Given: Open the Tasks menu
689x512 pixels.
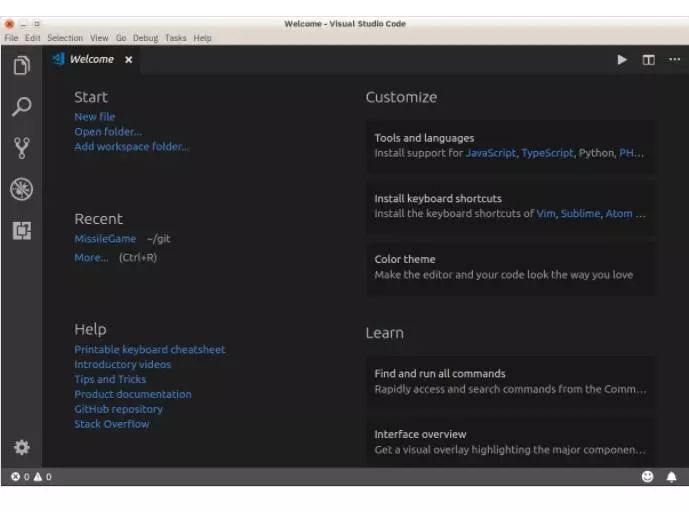Looking at the screenshot, I should (x=176, y=38).
